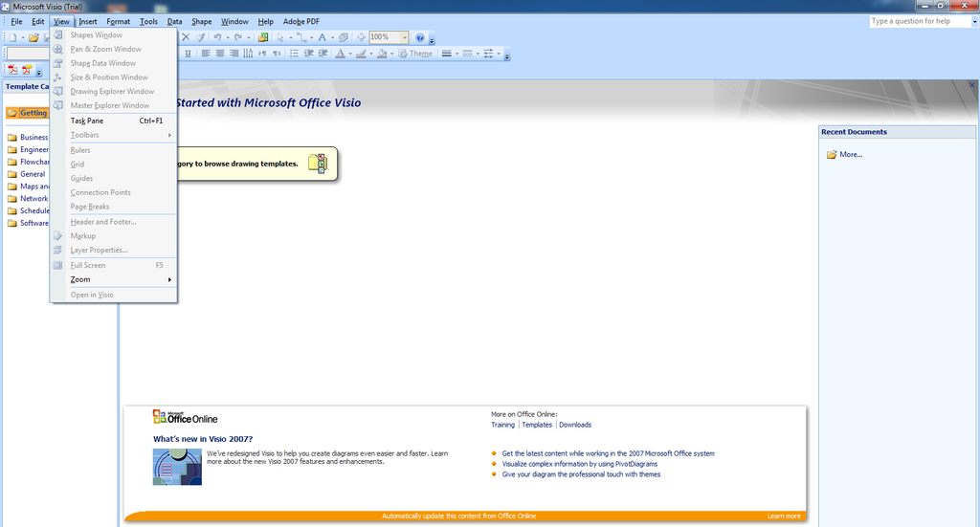Open the zoom percentage 100% dropdown
Screen dimensions: 980x527
coord(405,37)
